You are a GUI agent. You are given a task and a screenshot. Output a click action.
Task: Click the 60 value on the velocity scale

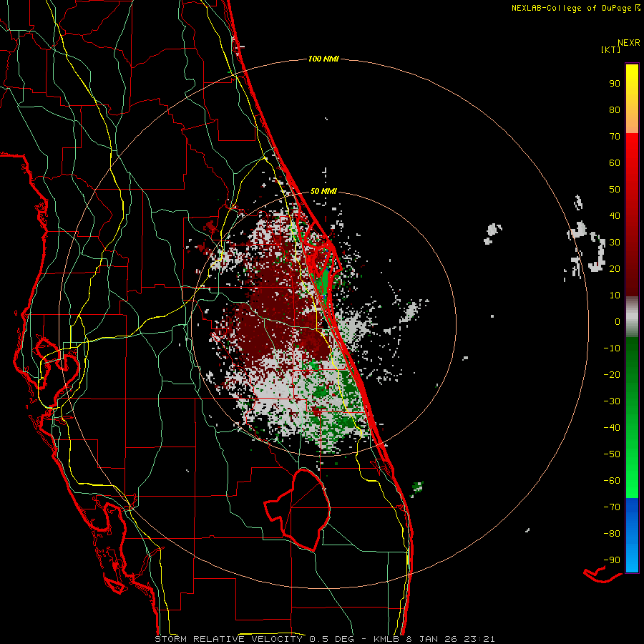coord(615,163)
